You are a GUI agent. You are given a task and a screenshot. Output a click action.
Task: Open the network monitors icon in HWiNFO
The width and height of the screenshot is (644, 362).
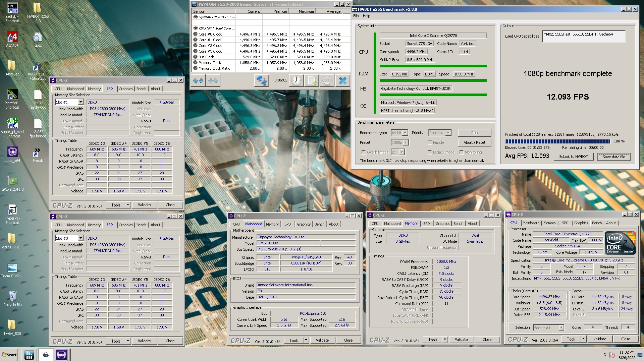(261, 80)
